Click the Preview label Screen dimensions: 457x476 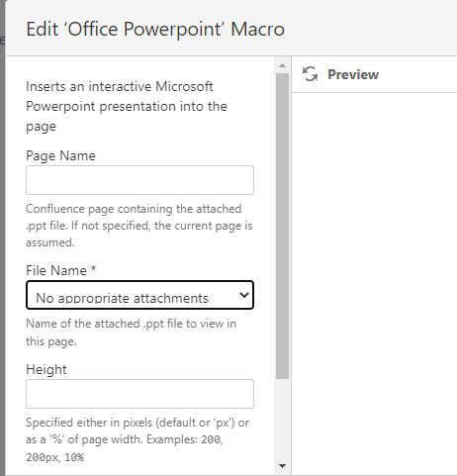[x=353, y=74]
